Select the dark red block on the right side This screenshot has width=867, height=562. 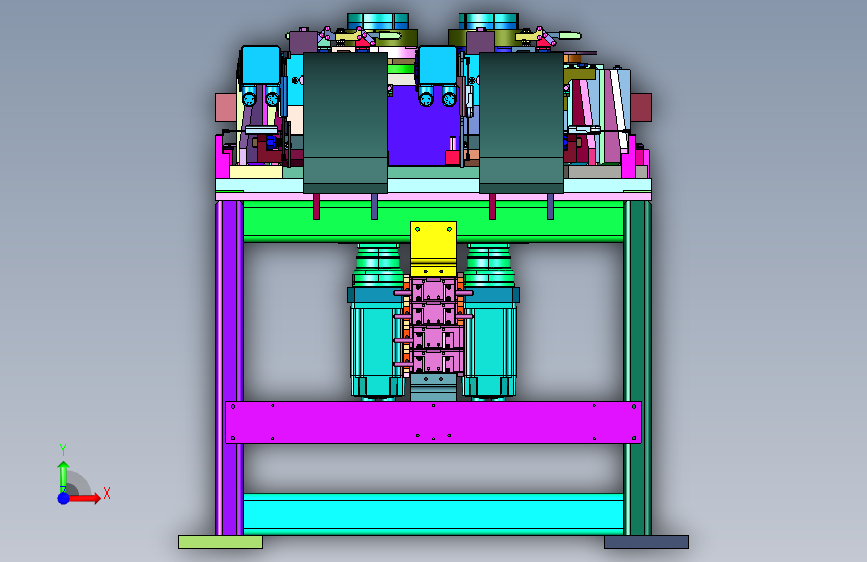pos(641,107)
